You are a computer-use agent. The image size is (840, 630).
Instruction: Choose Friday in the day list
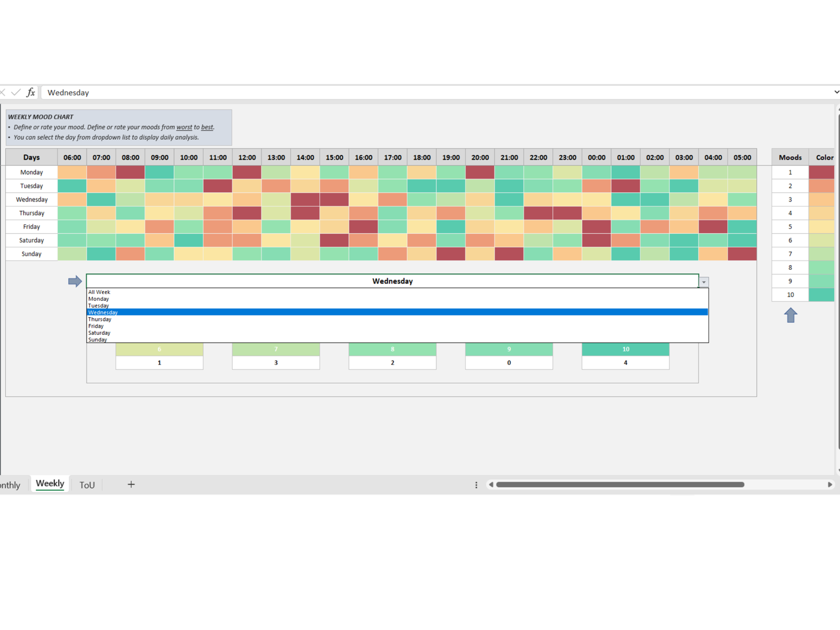(x=96, y=326)
